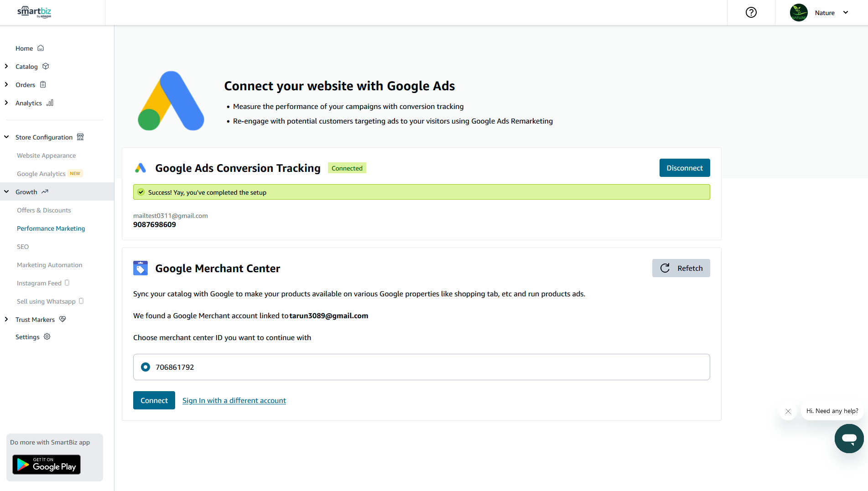868x491 pixels.
Task: Open the chat support widget
Action: (849, 439)
